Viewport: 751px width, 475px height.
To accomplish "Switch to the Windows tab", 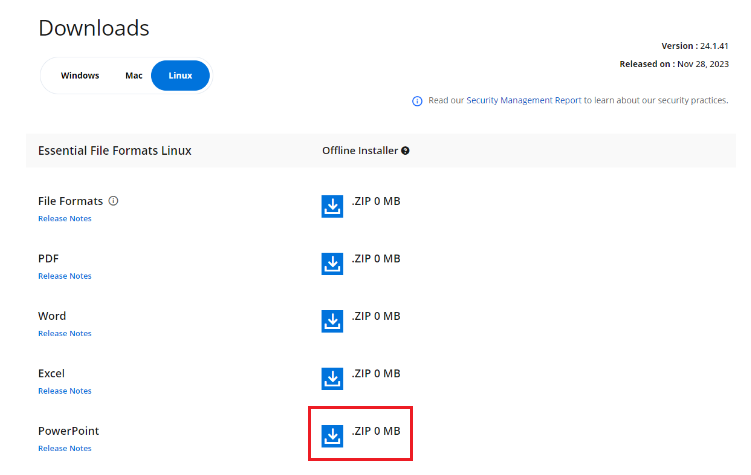I will 80,76.
